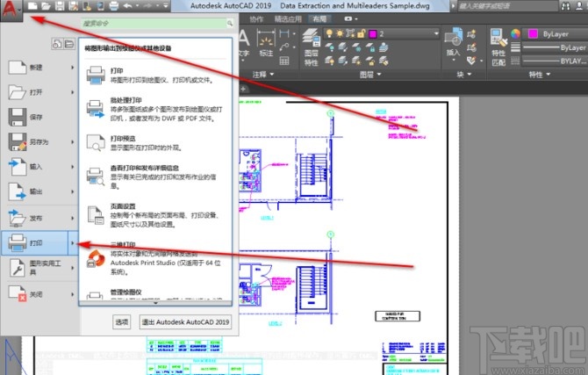Click the 选项 (Options) button
Image resolution: width=588 pixels, height=375 pixels.
[x=121, y=322]
